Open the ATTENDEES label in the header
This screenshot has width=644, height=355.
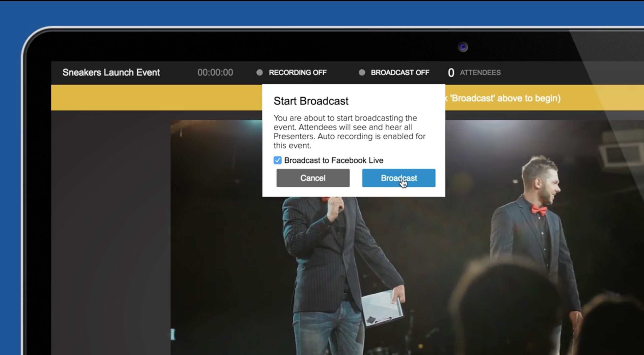(x=480, y=73)
